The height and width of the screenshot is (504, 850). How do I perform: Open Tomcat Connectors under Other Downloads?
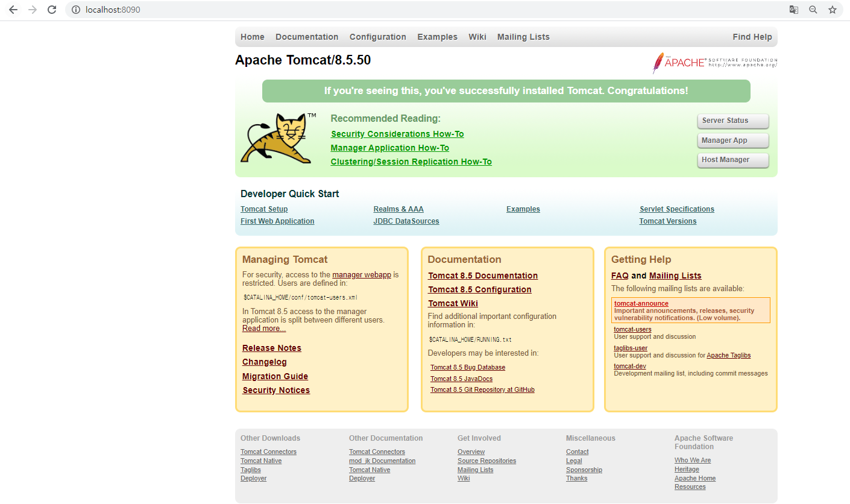pyautogui.click(x=268, y=452)
